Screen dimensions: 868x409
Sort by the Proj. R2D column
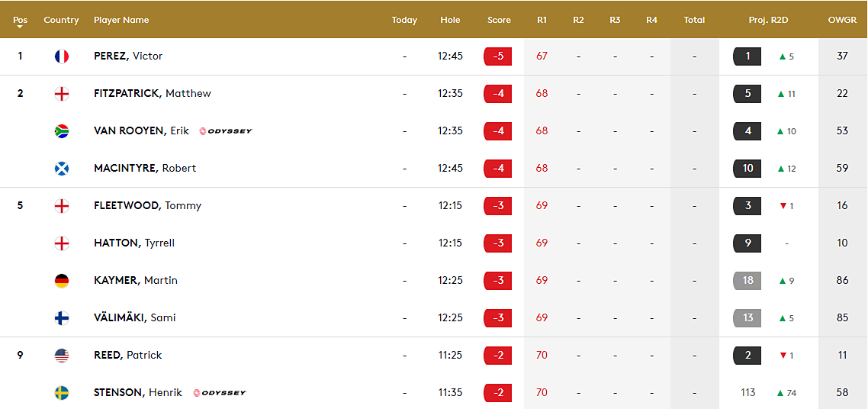click(x=768, y=20)
